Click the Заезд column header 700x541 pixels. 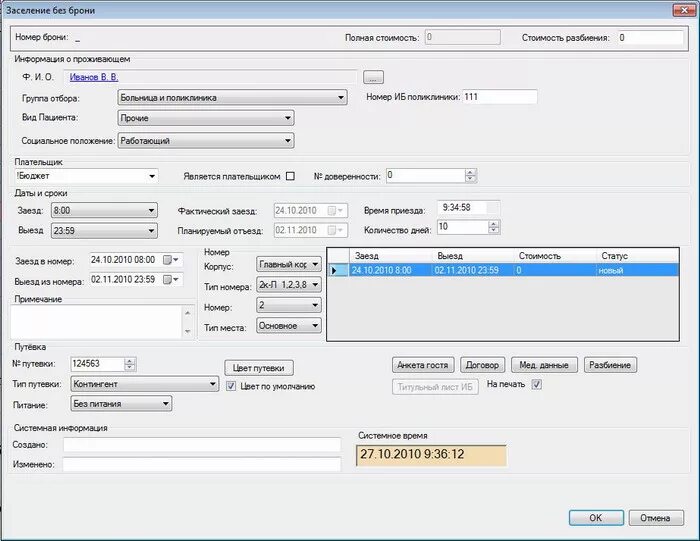click(x=390, y=256)
